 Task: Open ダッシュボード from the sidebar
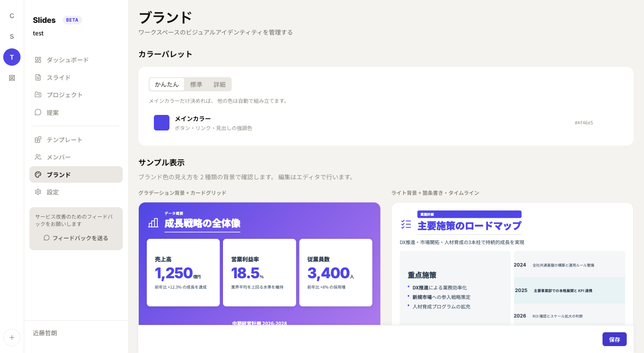pos(76,60)
